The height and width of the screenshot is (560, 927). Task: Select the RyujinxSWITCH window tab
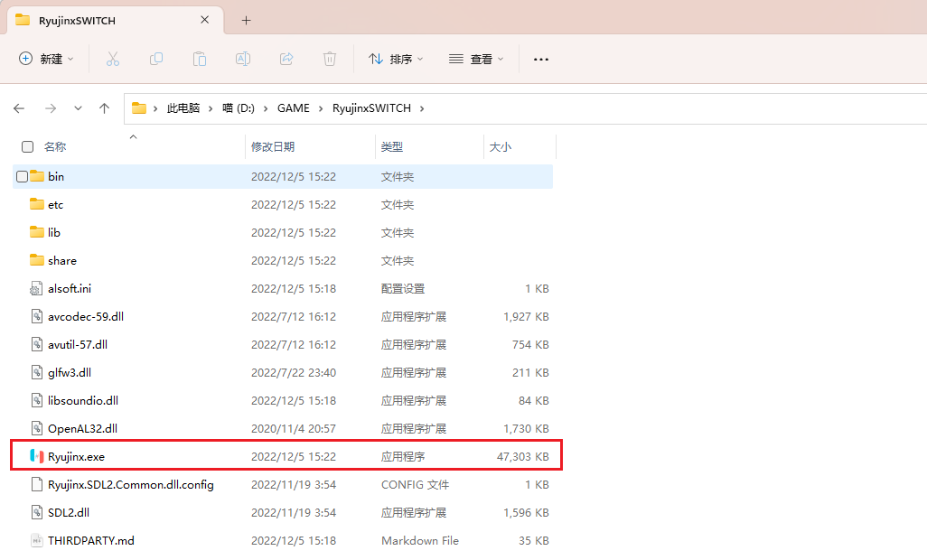tap(116, 21)
